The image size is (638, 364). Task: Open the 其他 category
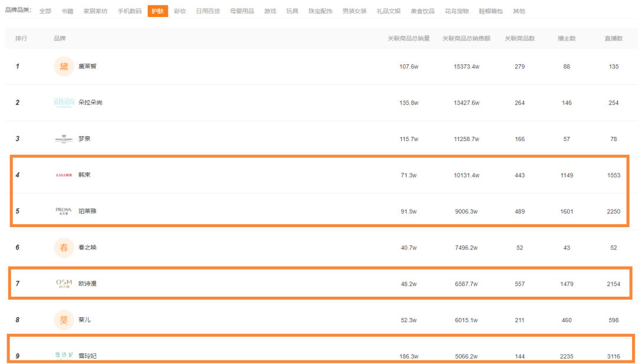(519, 11)
